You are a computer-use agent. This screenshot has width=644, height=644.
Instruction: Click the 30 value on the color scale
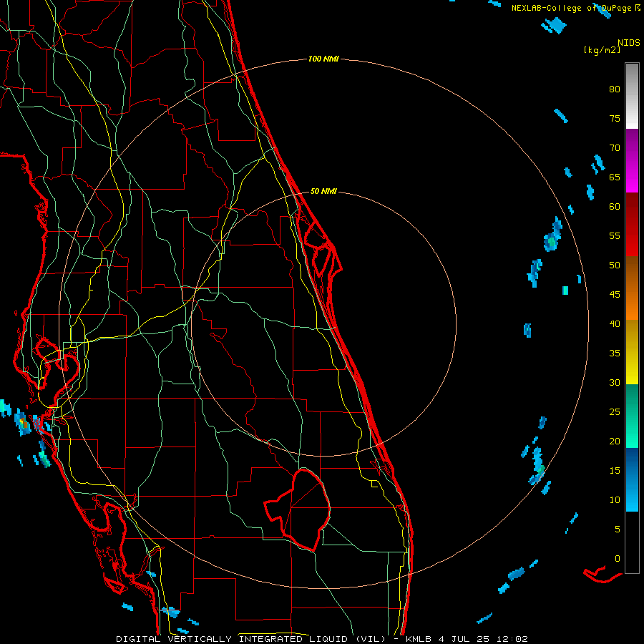(x=615, y=383)
